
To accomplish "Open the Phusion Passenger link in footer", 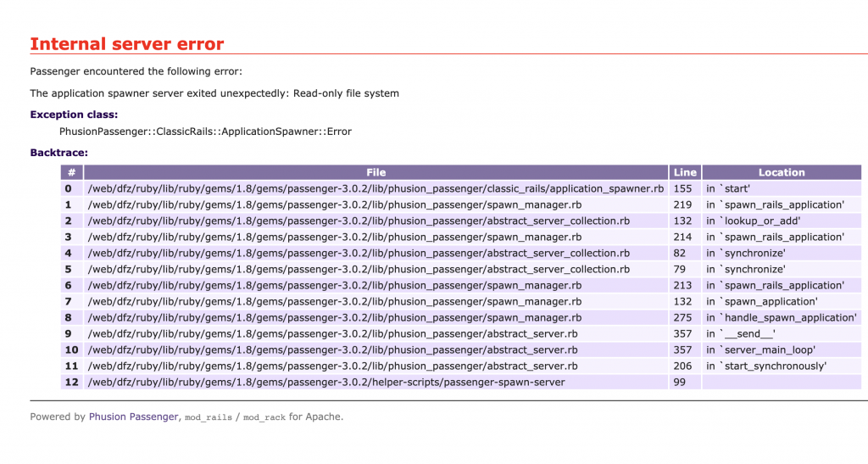I will pos(133,416).
